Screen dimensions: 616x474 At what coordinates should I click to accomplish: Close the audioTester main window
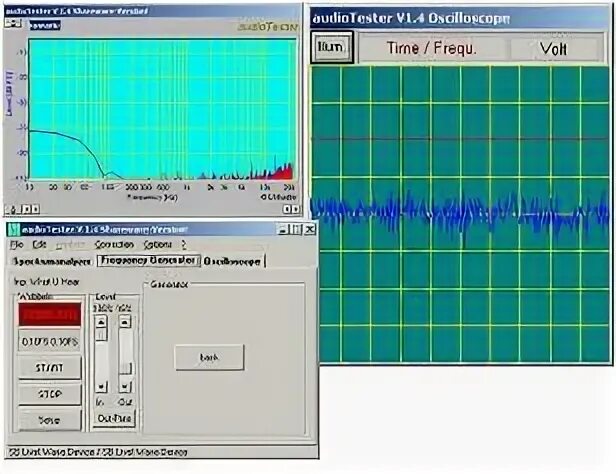coord(310,229)
